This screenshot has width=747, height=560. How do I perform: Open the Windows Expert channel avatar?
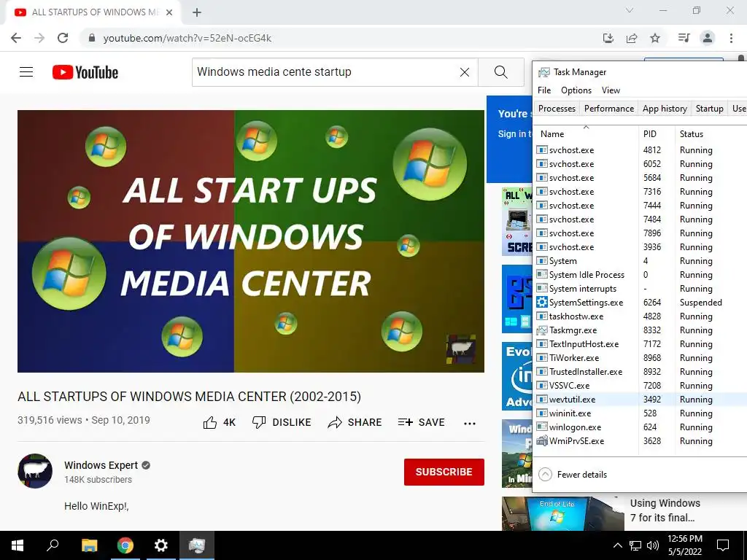(x=35, y=471)
